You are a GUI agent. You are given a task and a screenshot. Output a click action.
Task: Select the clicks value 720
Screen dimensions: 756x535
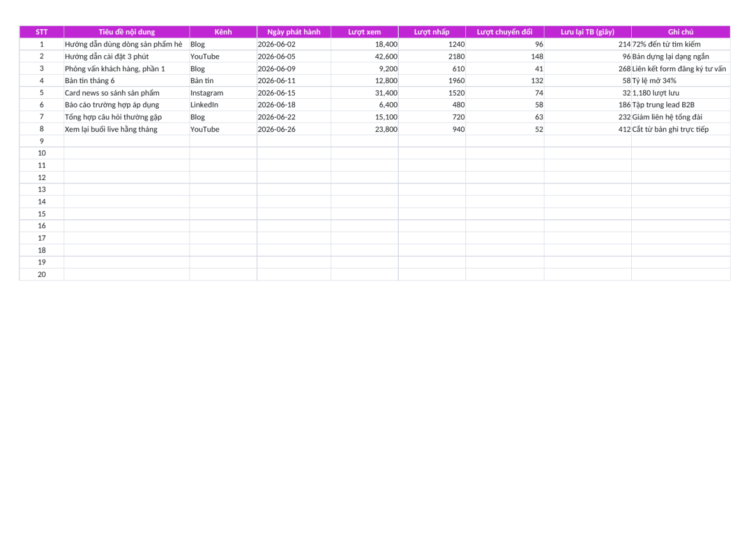click(x=431, y=117)
